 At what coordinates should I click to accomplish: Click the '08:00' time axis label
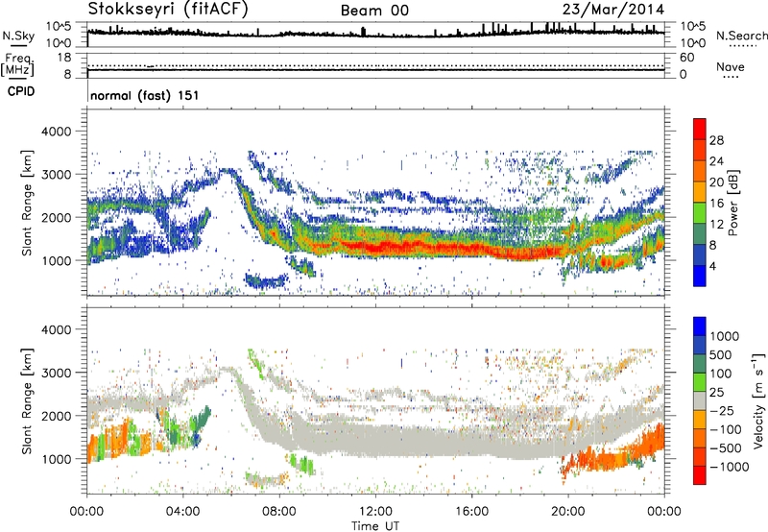[x=279, y=512]
